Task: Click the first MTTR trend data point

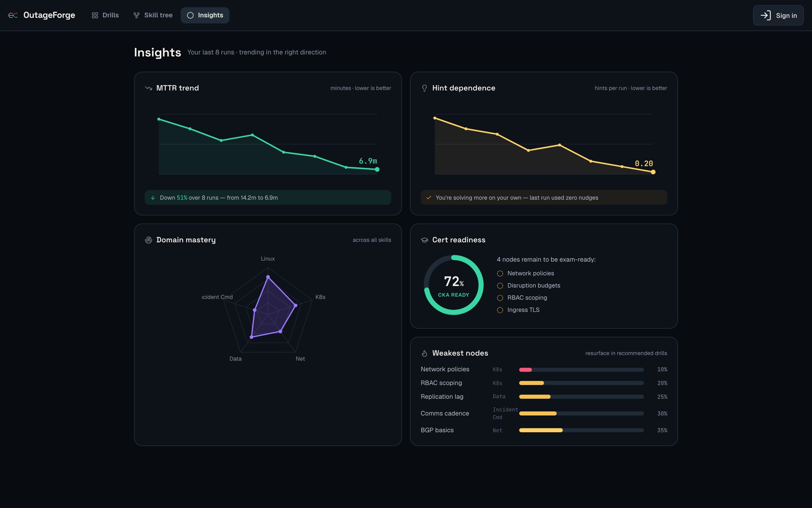Action: coord(159,119)
